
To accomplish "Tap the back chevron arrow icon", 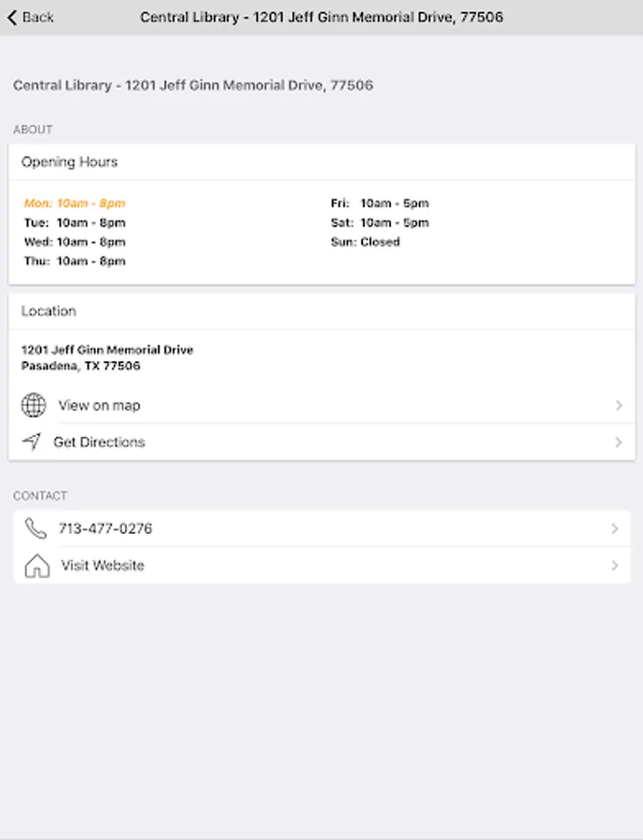I will tap(12, 17).
